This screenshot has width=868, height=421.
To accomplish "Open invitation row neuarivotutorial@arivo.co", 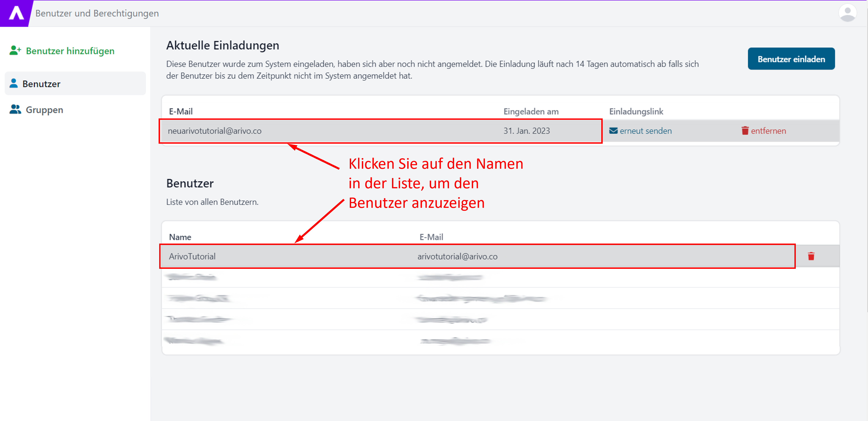I will [215, 131].
